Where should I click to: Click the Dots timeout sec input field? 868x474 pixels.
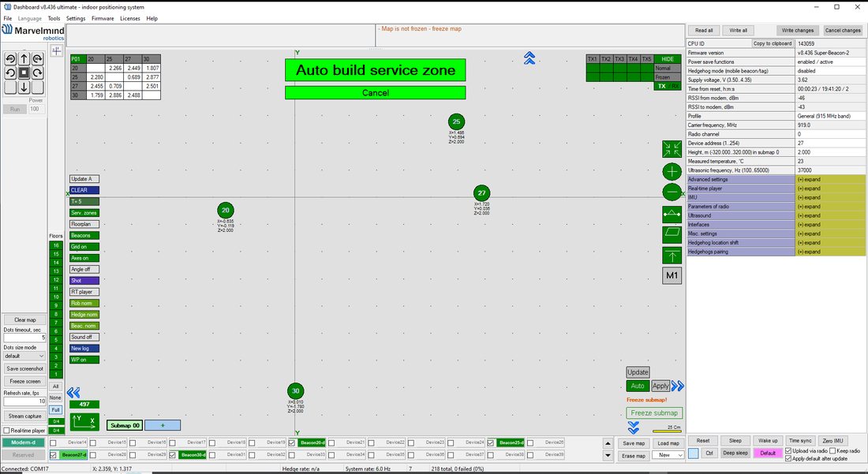[x=24, y=338]
